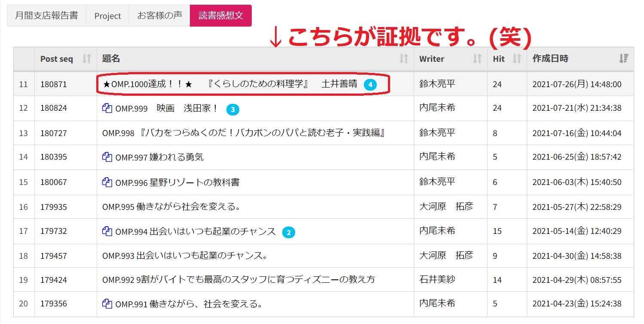Click writer 鈴木亮平 on row 180871

click(x=437, y=84)
